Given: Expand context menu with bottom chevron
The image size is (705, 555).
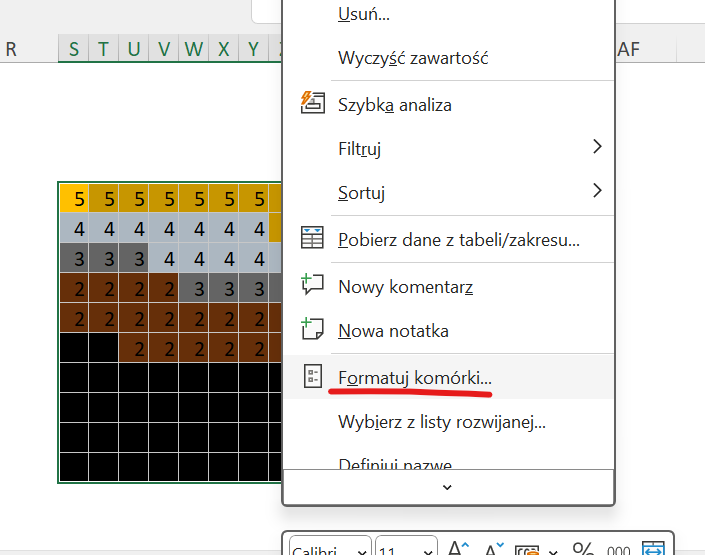Looking at the screenshot, I should tap(447, 487).
